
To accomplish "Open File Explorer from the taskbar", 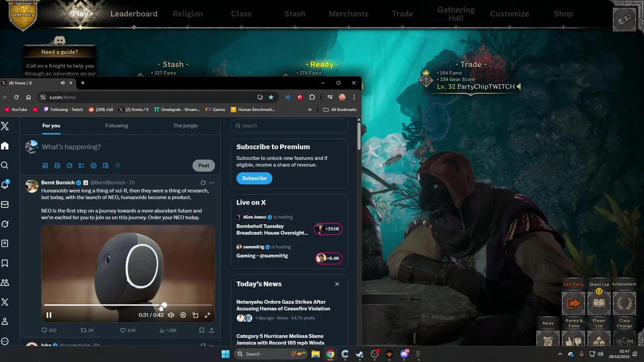I will click(x=315, y=354).
